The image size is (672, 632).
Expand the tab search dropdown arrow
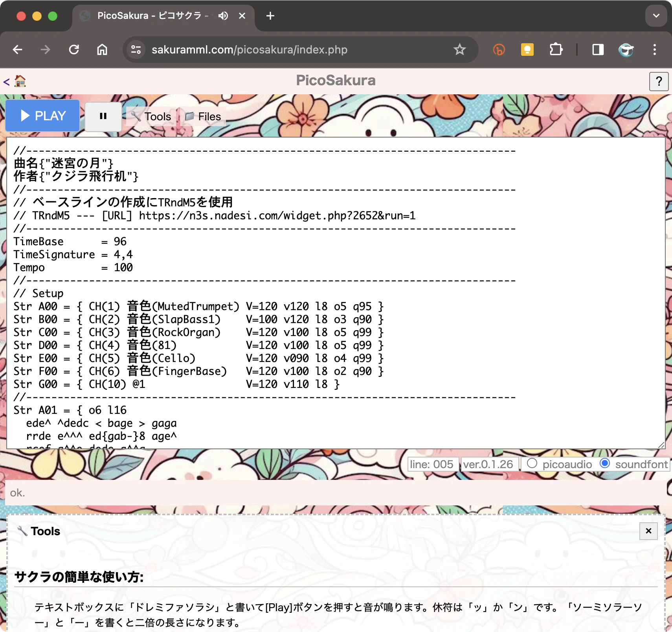[656, 16]
